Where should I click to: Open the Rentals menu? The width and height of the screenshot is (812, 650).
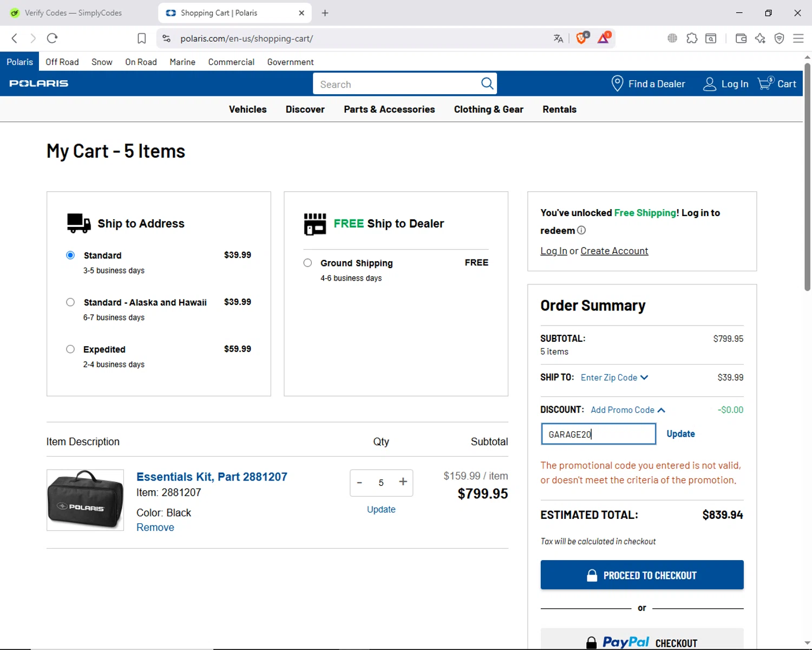[560, 109]
